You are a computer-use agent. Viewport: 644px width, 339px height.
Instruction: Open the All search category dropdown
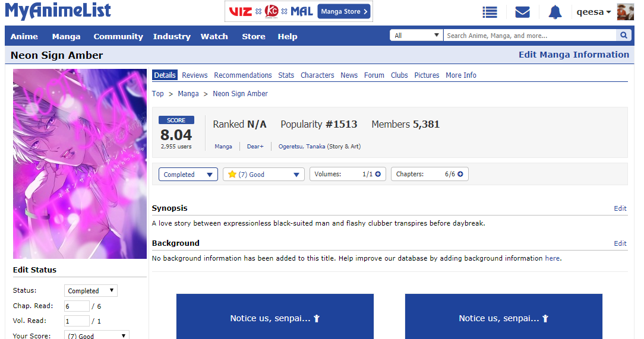pos(416,36)
